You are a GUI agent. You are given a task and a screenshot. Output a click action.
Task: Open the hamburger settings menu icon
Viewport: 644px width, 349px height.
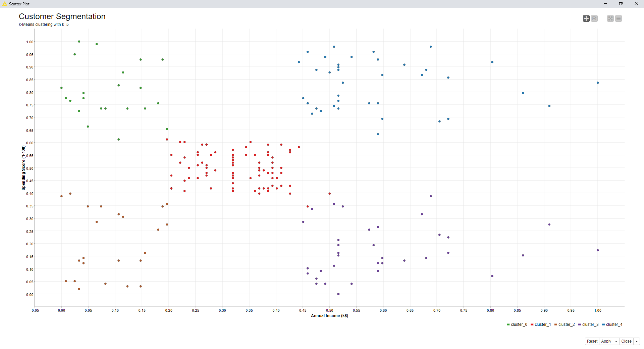click(619, 18)
